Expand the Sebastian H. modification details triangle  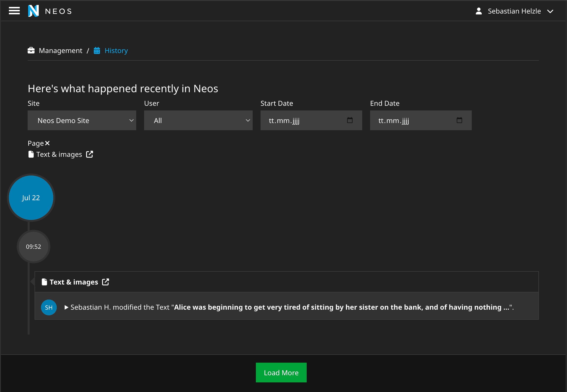pyautogui.click(x=66, y=307)
